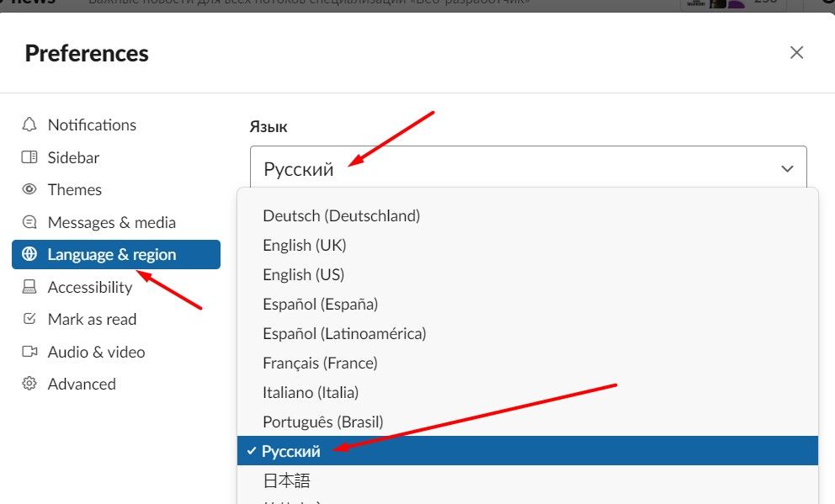Screen dimensions: 835x504
Task: Open the Themes preferences section
Action: [x=74, y=190]
